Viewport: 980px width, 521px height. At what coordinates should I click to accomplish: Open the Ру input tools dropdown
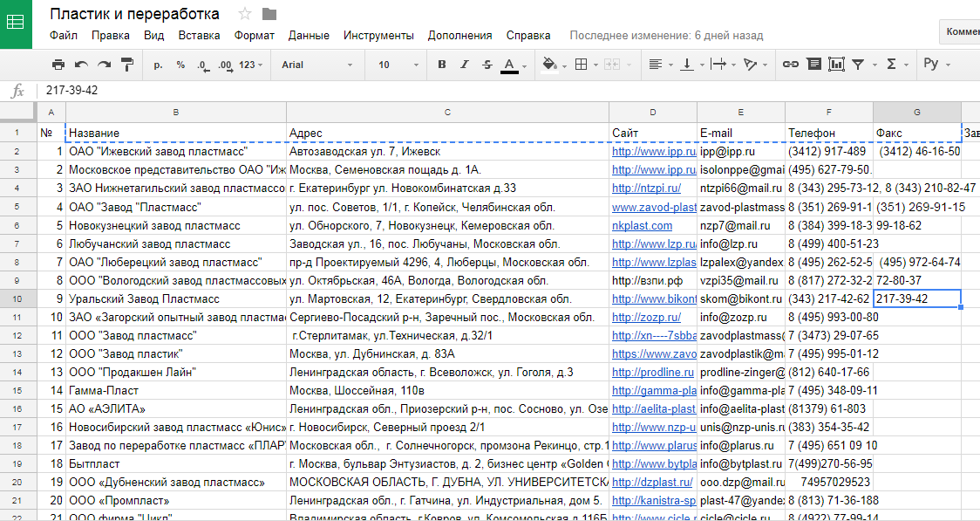pos(936,64)
